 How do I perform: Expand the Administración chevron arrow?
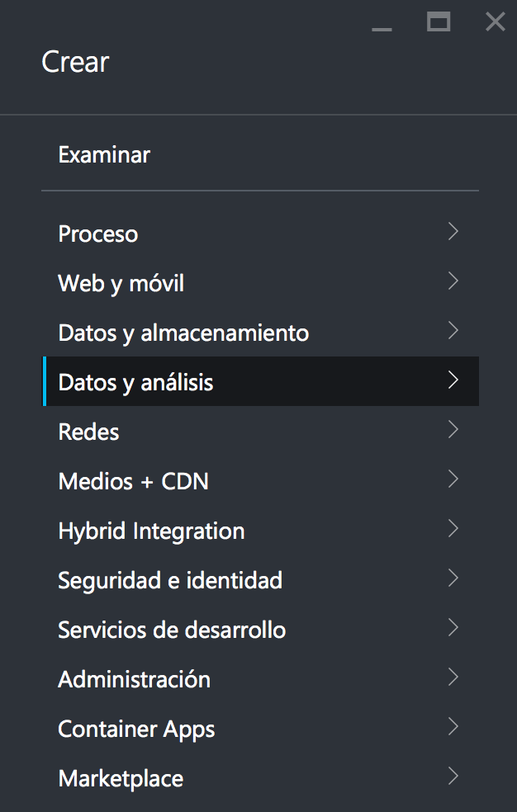coord(453,677)
